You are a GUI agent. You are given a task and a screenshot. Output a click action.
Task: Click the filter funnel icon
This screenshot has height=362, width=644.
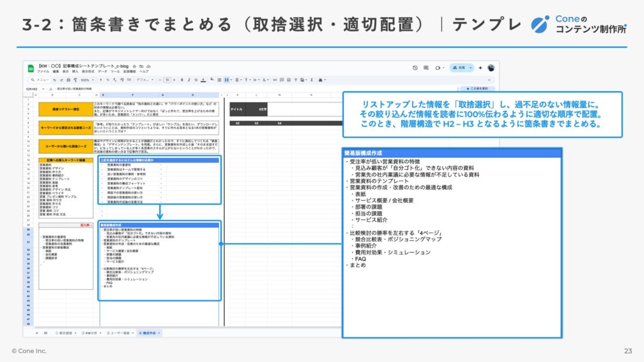pyautogui.click(x=296, y=80)
